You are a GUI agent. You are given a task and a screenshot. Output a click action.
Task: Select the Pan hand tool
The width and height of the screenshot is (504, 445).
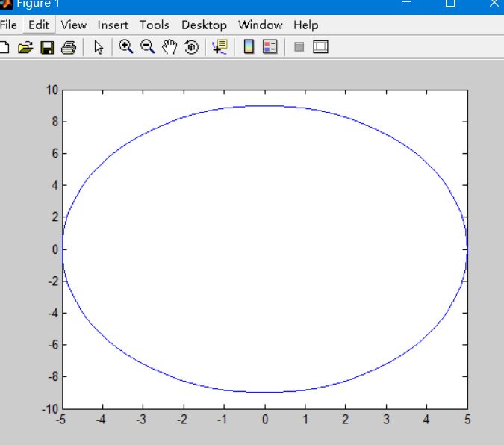point(169,47)
